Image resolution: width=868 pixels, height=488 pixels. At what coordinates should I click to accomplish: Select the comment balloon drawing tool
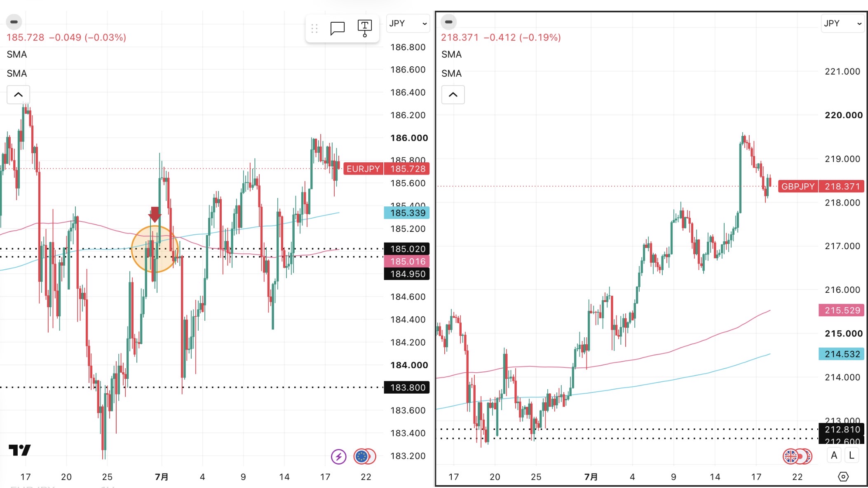click(x=337, y=28)
